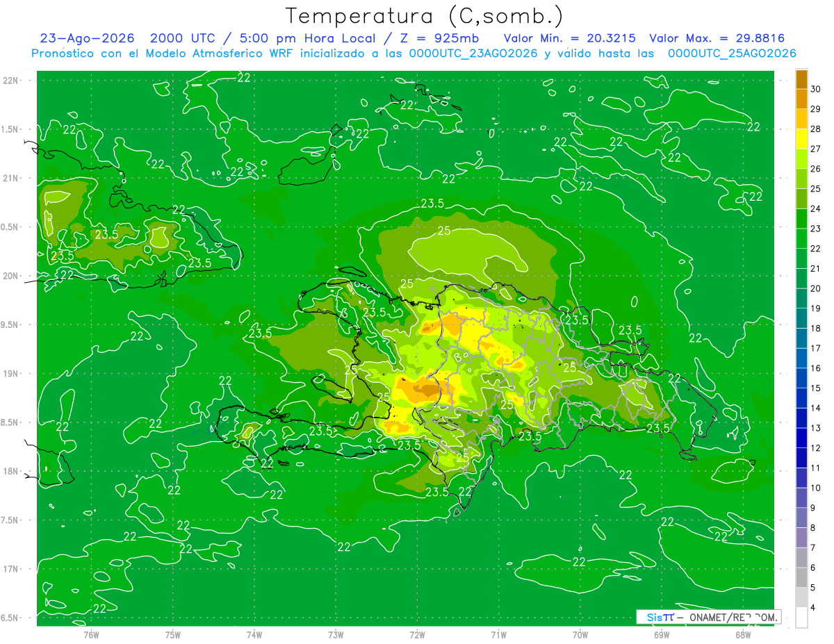This screenshot has height=644, width=834.
Task: Click the "69W" longitude axis label
Action: tap(662, 634)
